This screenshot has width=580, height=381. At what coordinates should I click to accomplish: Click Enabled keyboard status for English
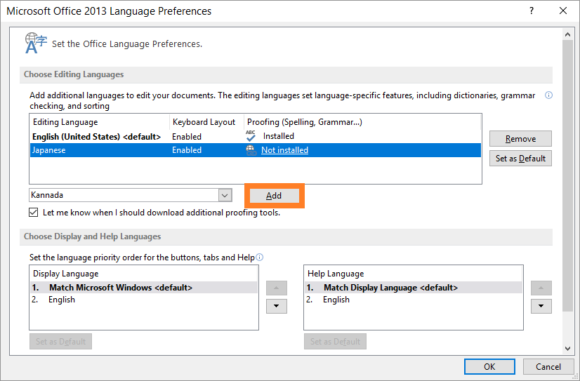click(187, 136)
